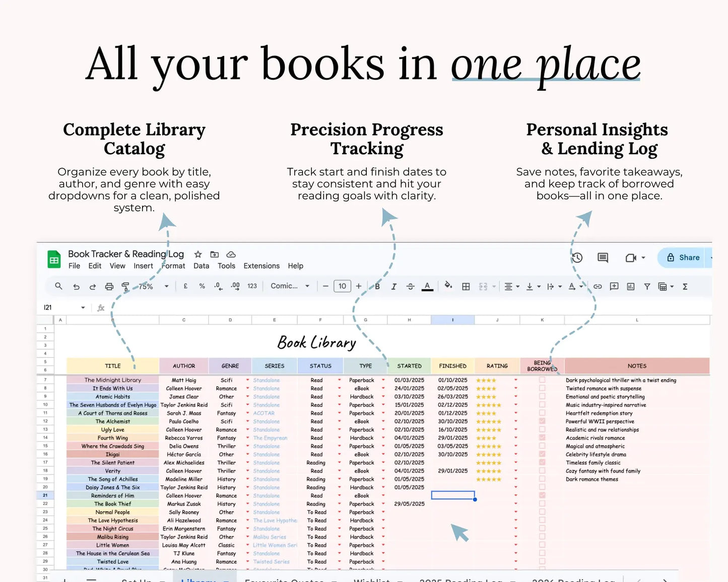Screen dimensions: 728x582
Task: Open the status dropdown for The Silent Patient
Action: (x=339, y=463)
